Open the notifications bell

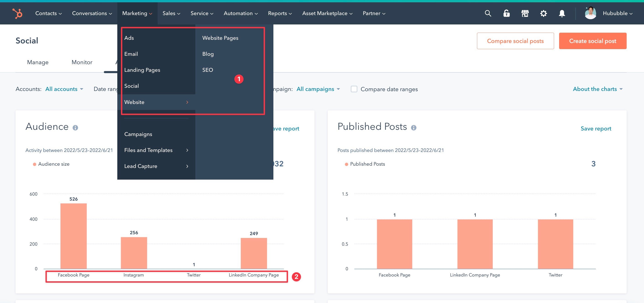click(x=562, y=13)
